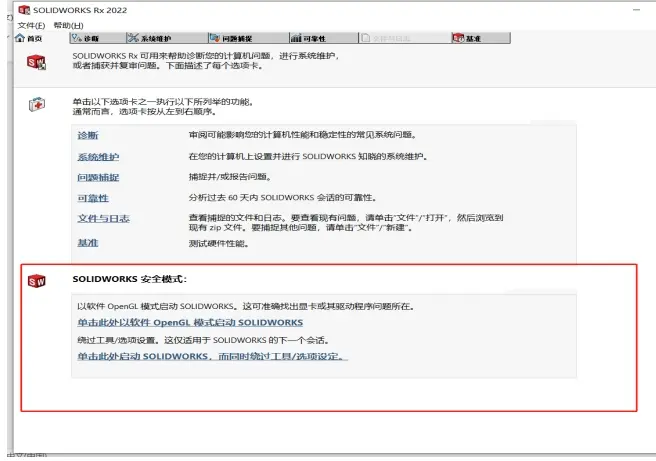
Task: Click the first-aid kit icon
Action: (x=37, y=104)
